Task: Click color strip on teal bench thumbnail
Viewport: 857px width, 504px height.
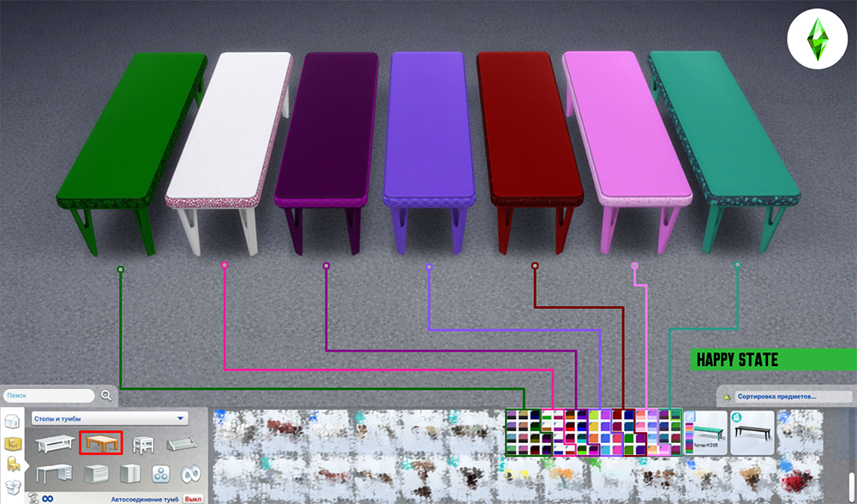Action: [689, 438]
